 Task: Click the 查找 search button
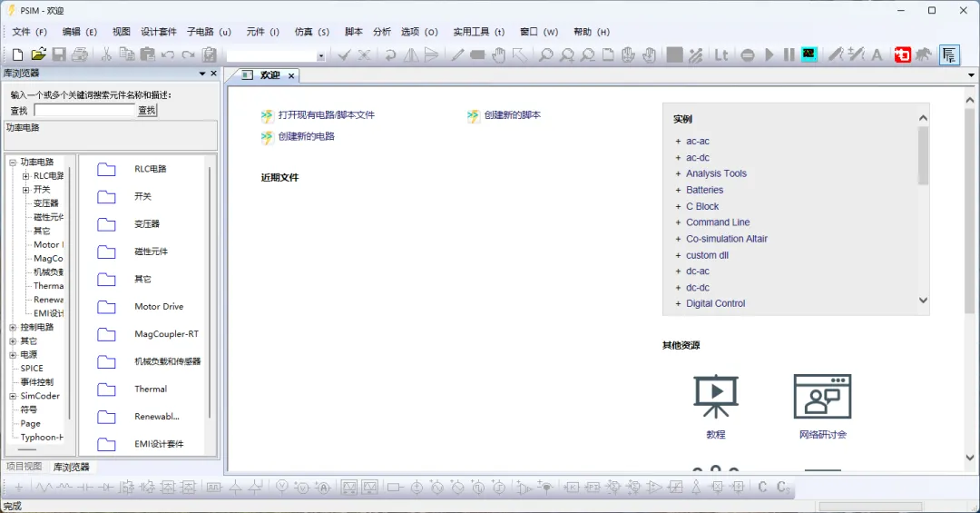coord(147,110)
